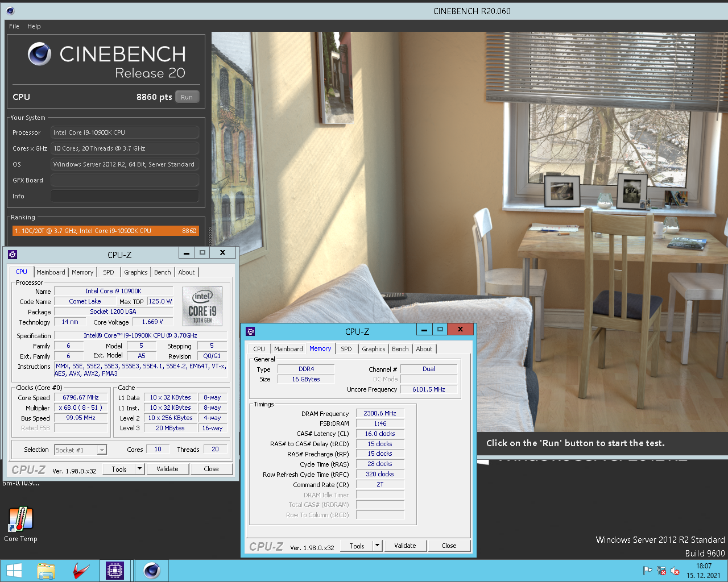Click the Info input field in Cinebench
The image size is (728, 582).
point(125,196)
